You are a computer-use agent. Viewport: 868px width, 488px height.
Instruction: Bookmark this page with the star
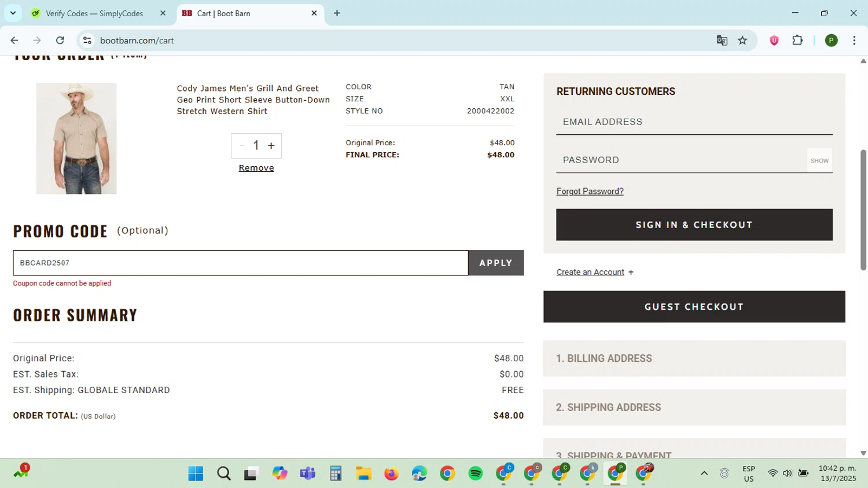(742, 41)
